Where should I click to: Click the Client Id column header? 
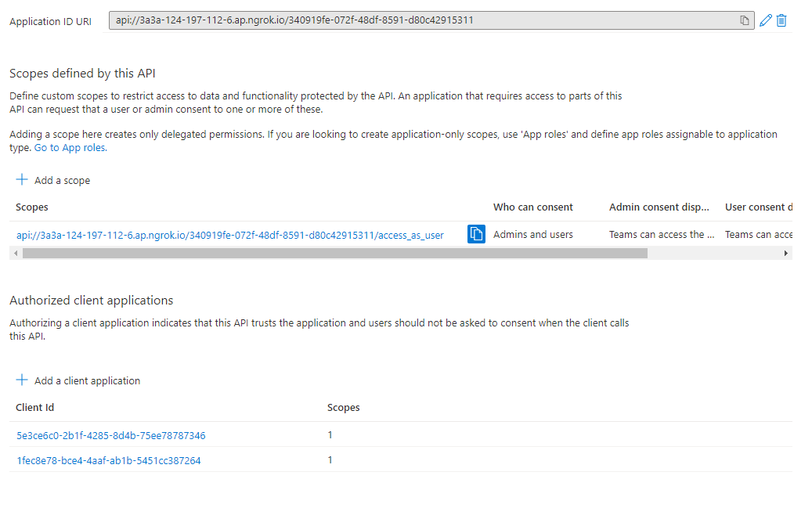[x=34, y=407]
